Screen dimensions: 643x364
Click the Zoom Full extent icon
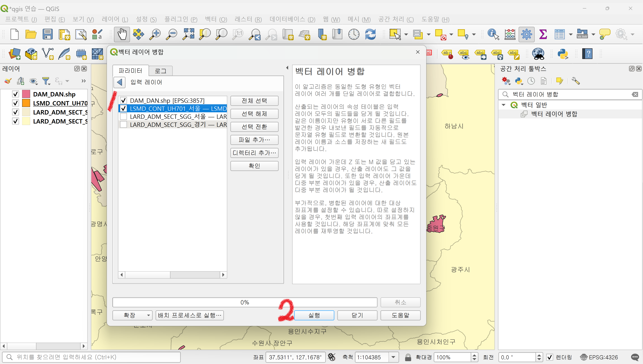(188, 34)
